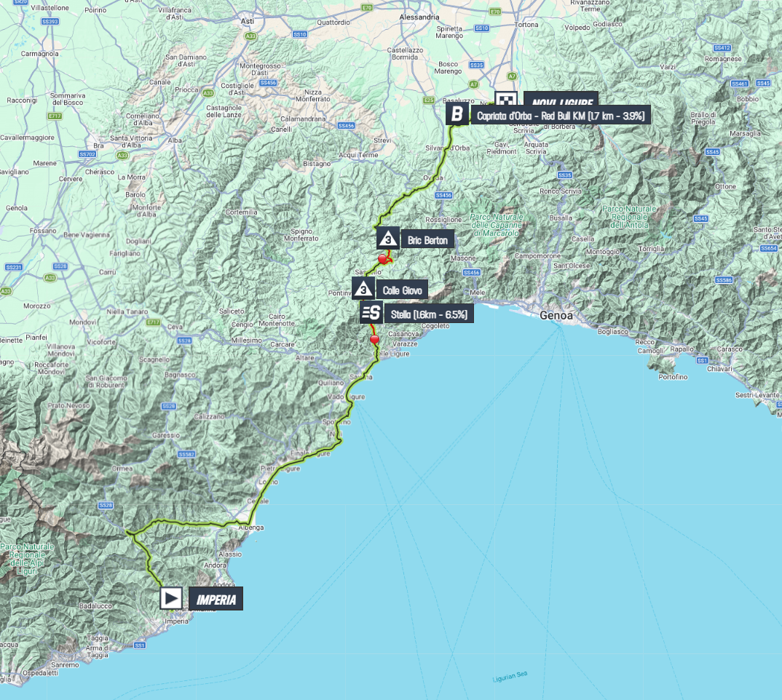
Task: Click the Alassio town label
Action: tap(230, 554)
